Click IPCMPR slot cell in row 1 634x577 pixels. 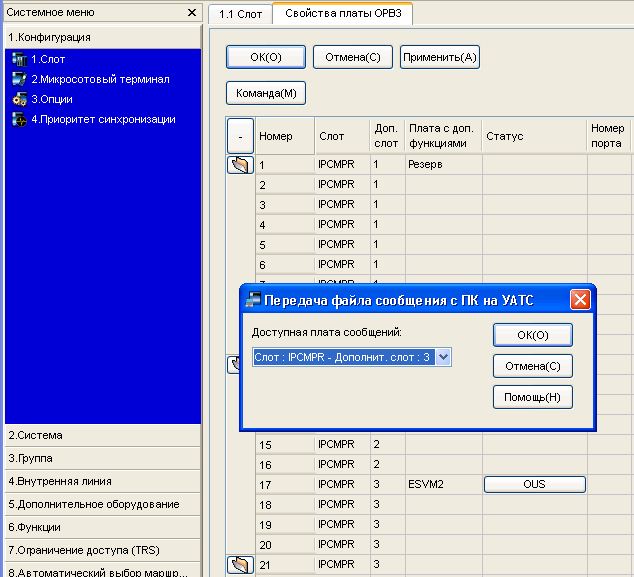pyautogui.click(x=342, y=165)
